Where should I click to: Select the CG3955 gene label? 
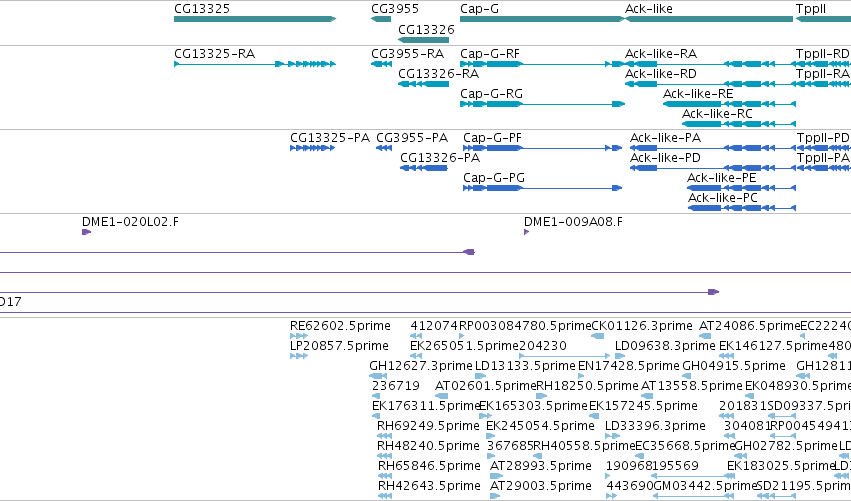pos(395,9)
